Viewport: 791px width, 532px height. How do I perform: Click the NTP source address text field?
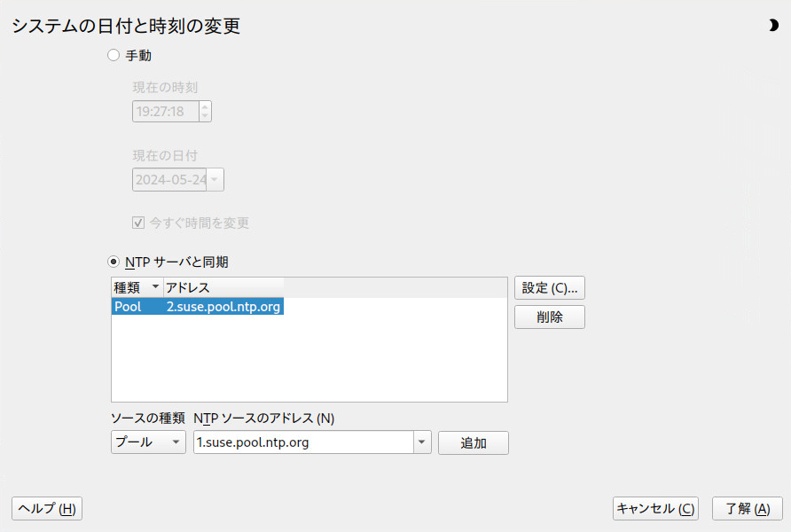302,442
